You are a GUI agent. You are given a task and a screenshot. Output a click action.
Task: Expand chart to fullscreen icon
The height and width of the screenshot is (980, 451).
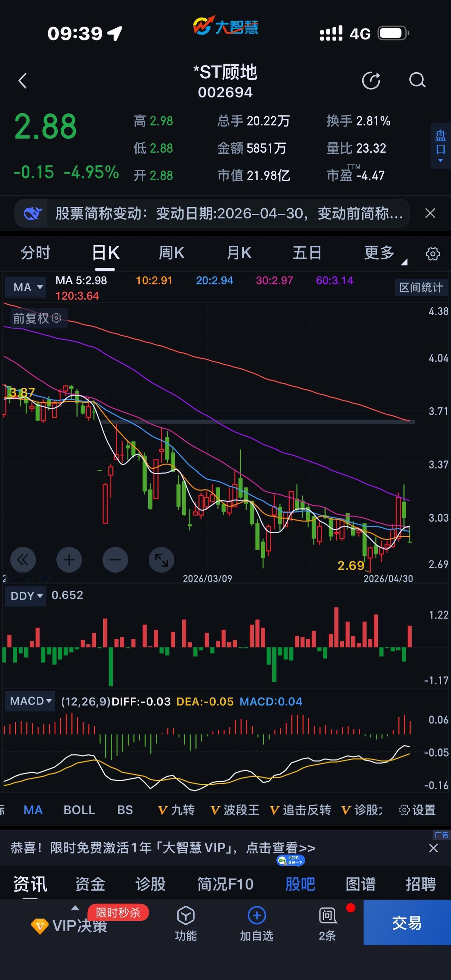pyautogui.click(x=161, y=560)
